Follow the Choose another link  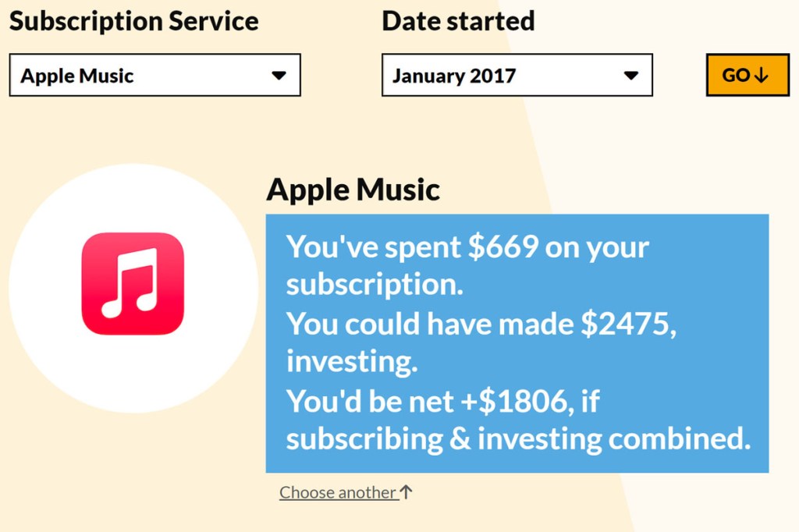[x=339, y=492]
